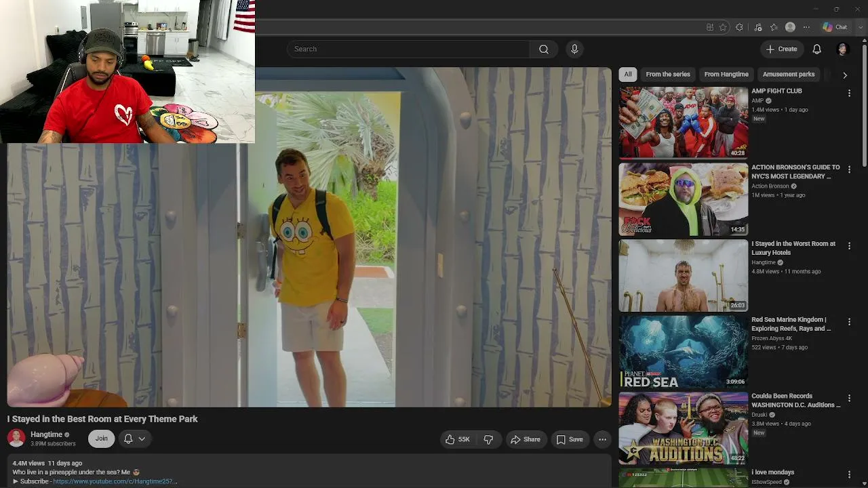Open options for AMP FIGHT CLUB video

(849, 93)
